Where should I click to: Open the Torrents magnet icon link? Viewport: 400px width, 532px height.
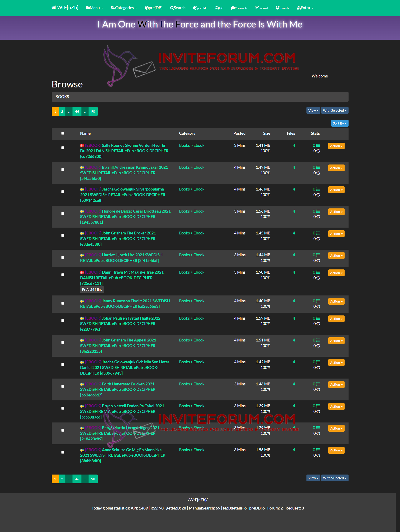[277, 8]
